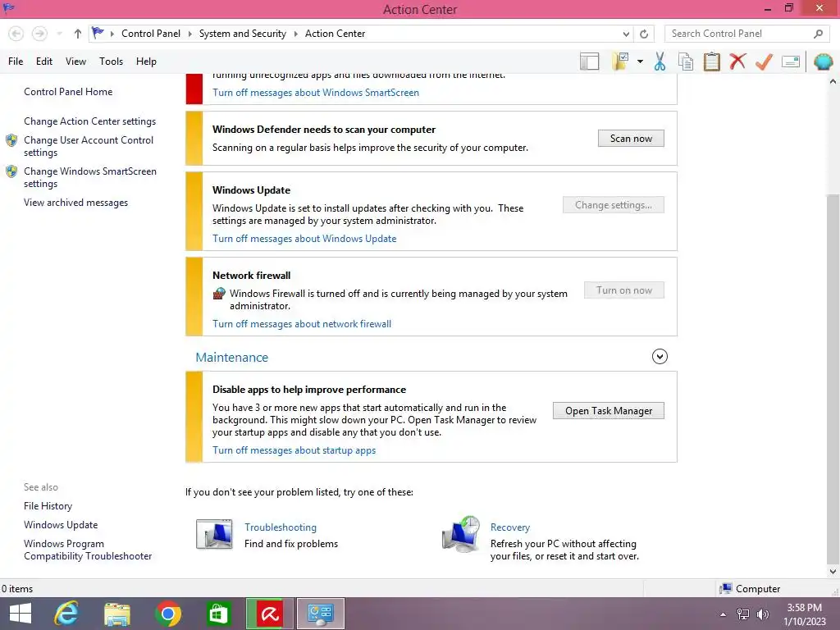Open Windows Update under See also
Viewport: 840px width, 630px height.
pos(61,525)
